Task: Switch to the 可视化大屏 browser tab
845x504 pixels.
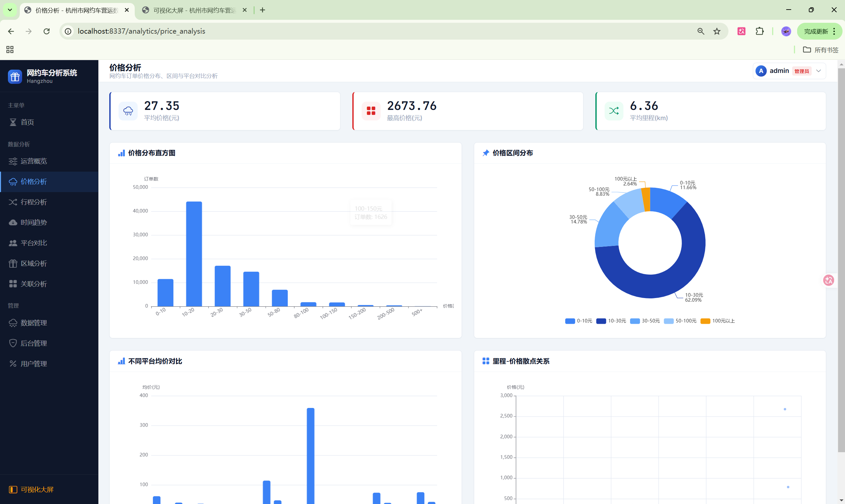Action: point(194,10)
